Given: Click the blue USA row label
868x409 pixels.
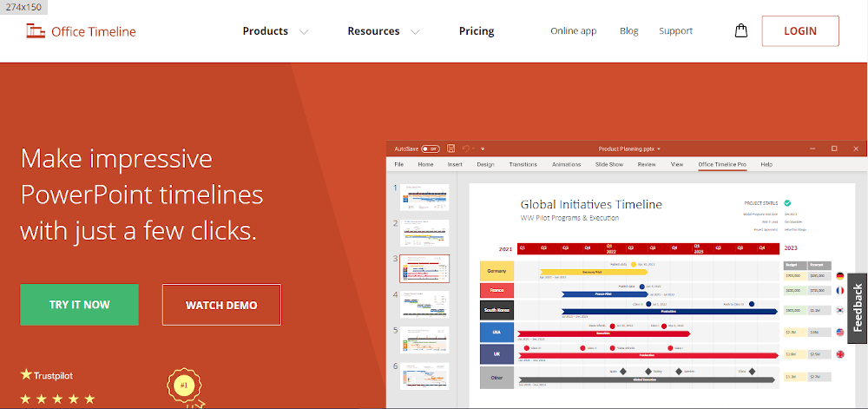Looking at the screenshot, I should pyautogui.click(x=496, y=332).
